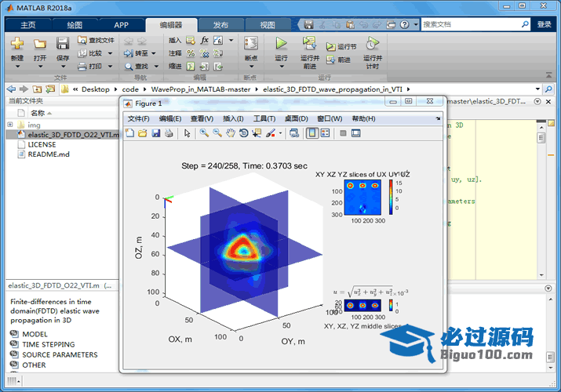Click the Go To (转至) icon
The height and width of the screenshot is (392, 561).
click(129, 53)
